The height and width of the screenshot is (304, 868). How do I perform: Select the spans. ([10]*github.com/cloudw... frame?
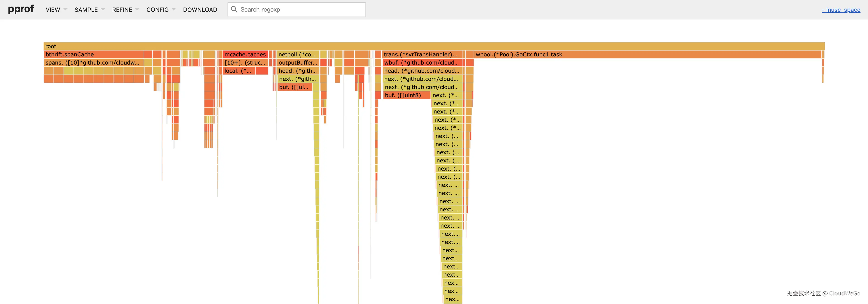pos(94,63)
